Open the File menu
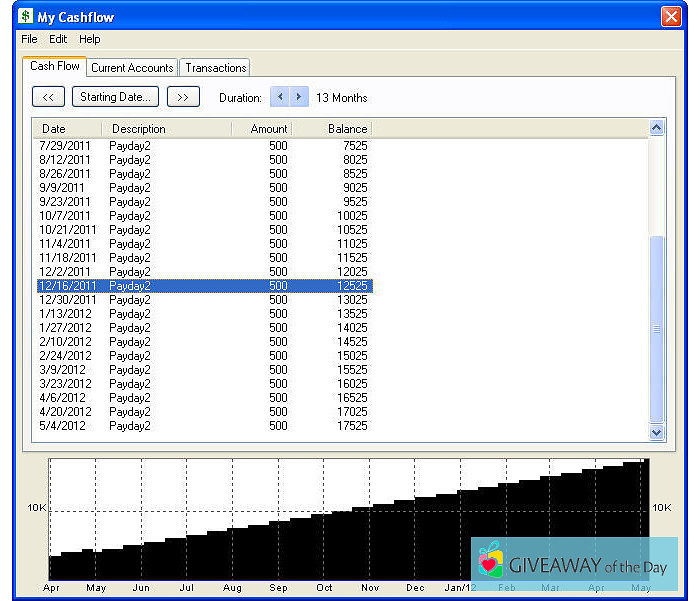Viewport: 700px width, 601px height. point(29,39)
